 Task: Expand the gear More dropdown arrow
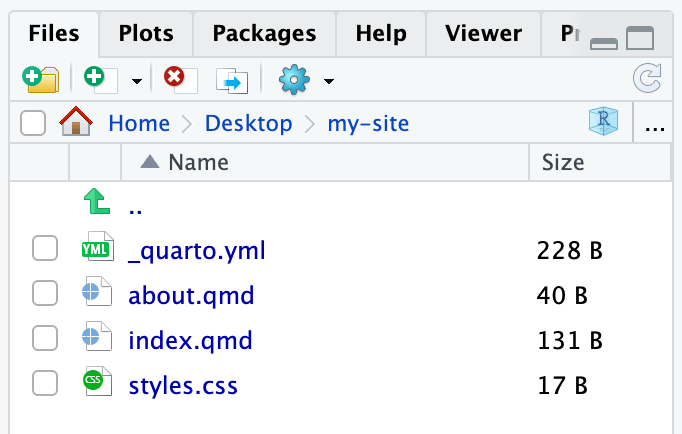click(x=329, y=81)
